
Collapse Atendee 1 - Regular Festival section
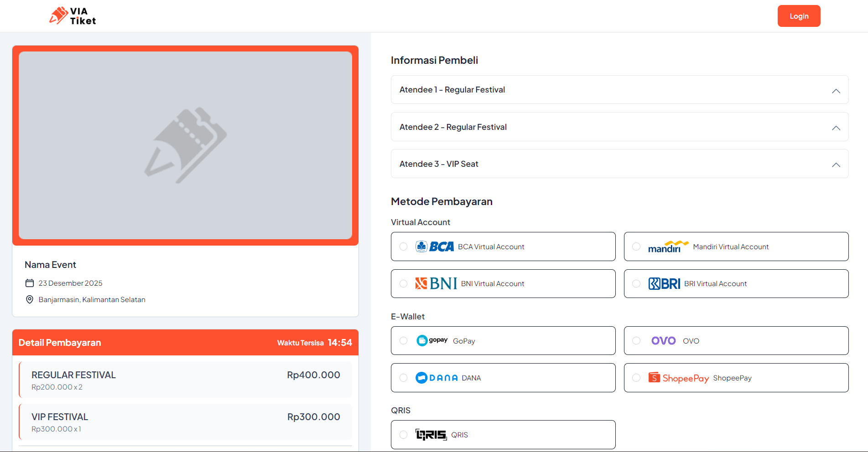(x=836, y=90)
